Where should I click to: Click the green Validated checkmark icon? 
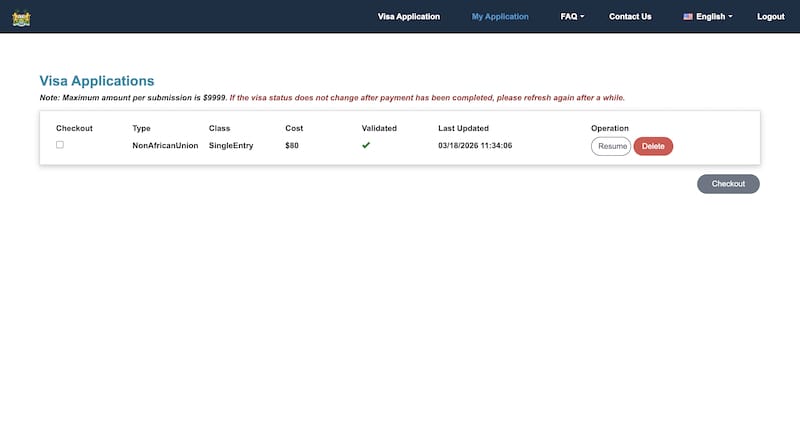coord(366,145)
